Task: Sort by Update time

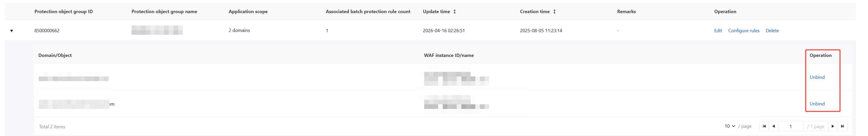Action: (x=455, y=11)
